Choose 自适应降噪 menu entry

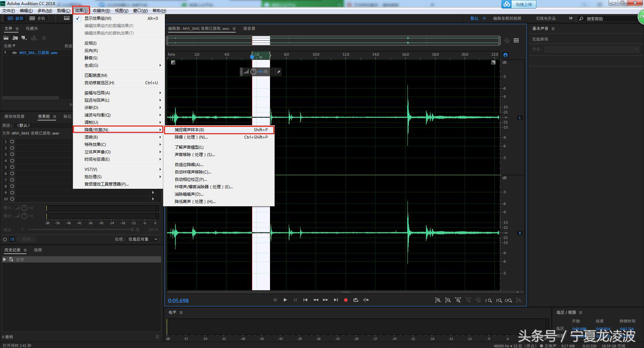coord(189,165)
